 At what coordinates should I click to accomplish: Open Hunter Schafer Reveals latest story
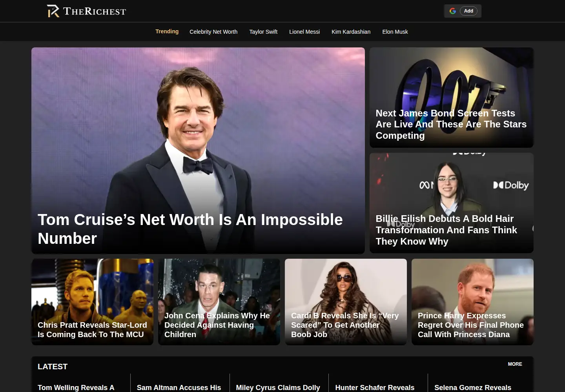(x=375, y=388)
